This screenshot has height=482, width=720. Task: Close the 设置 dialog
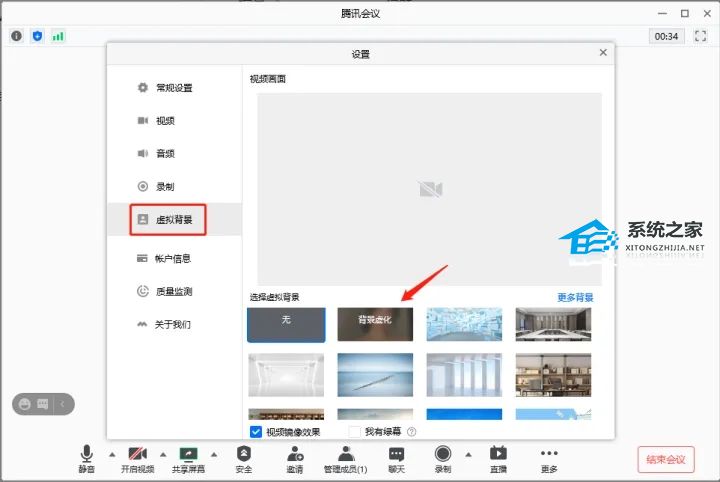[603, 52]
